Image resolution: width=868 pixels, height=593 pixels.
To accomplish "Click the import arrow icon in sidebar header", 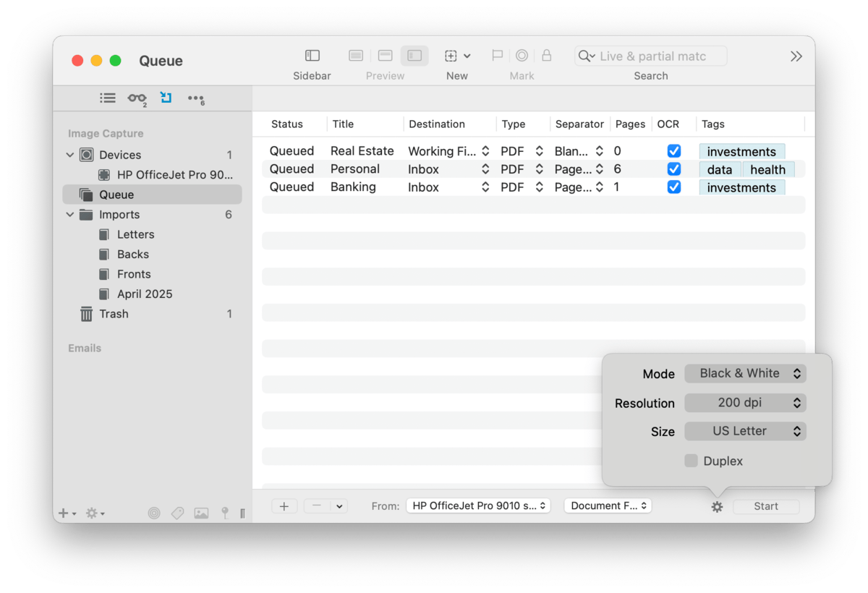I will [166, 98].
